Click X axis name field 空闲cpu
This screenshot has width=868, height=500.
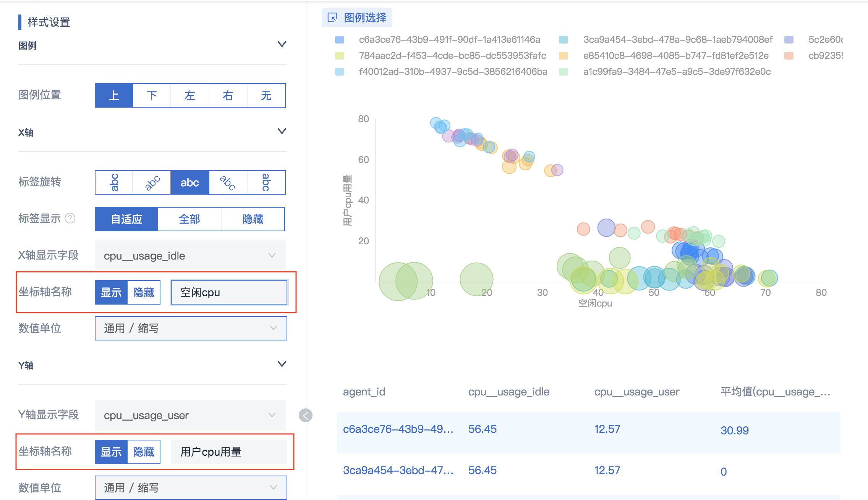[x=229, y=292]
